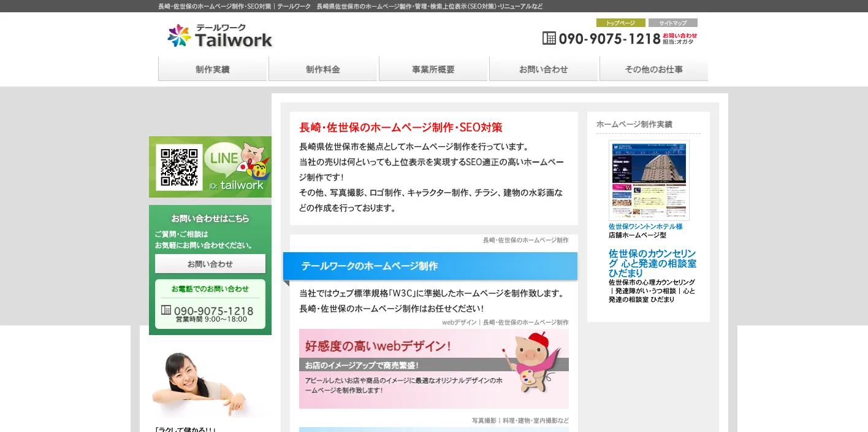Click the header phone number 090-9075-1218
Screen dimensions: 868x432
pos(609,39)
